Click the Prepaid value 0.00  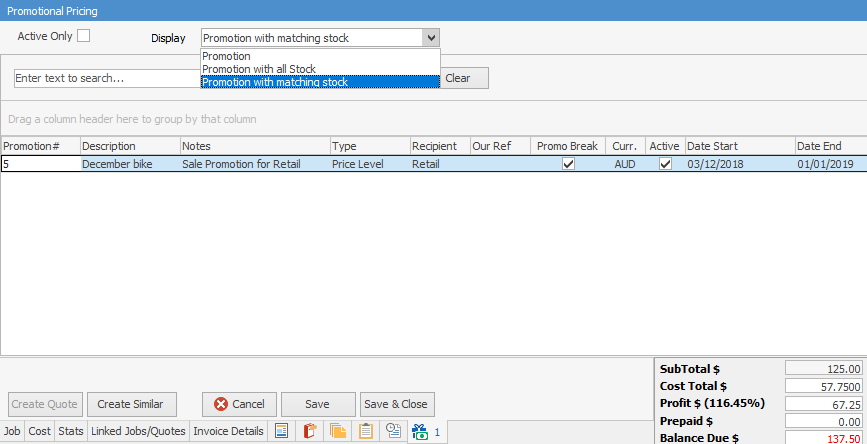[824, 421]
